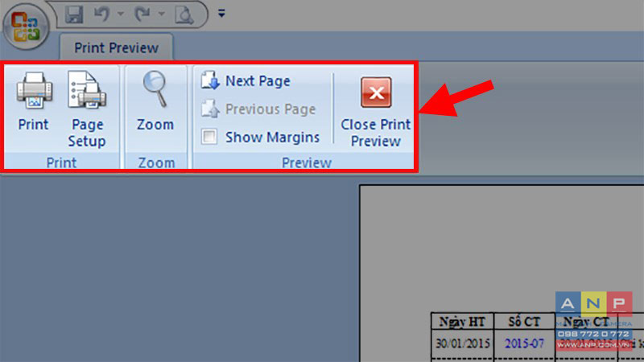Click the Show Margins label text
The width and height of the screenshot is (644, 362).
pyautogui.click(x=272, y=137)
